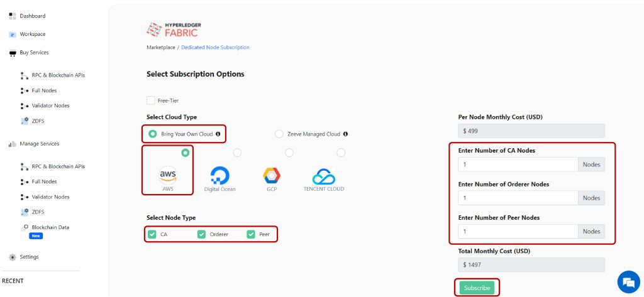Open Workspace from sidebar menu
Image resolution: width=644 pixels, height=297 pixels.
[x=33, y=34]
